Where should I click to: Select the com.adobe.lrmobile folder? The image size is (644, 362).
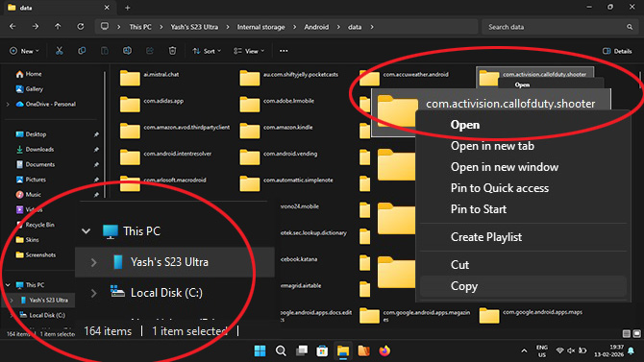tap(277, 105)
